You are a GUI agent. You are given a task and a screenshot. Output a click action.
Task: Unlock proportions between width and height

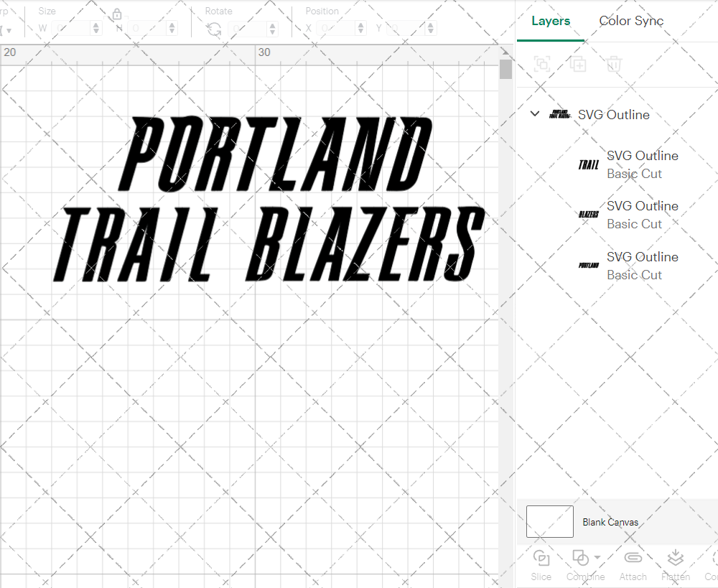point(117,14)
